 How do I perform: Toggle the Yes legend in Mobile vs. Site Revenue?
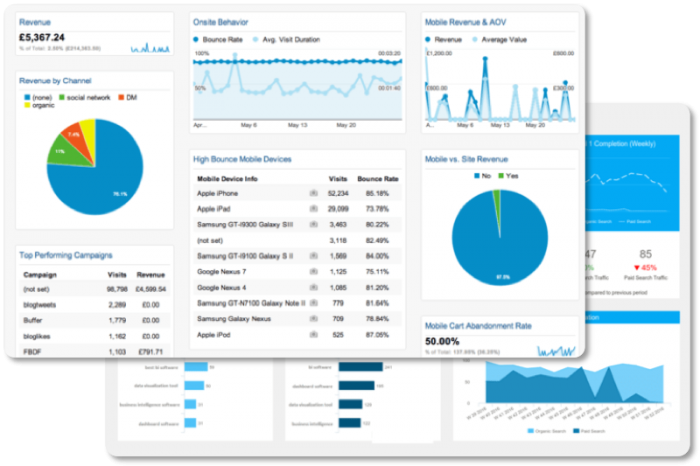pos(508,176)
